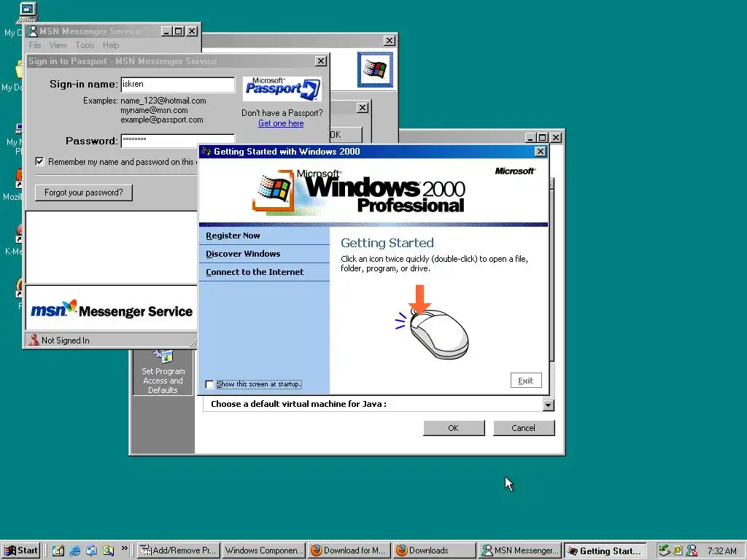Click Connect to the Internet option

tap(255, 272)
